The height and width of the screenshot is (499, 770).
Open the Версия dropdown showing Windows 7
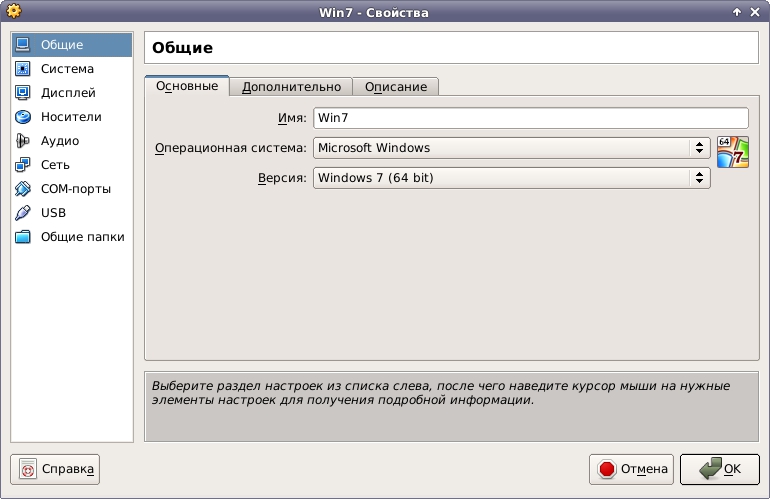click(512, 178)
